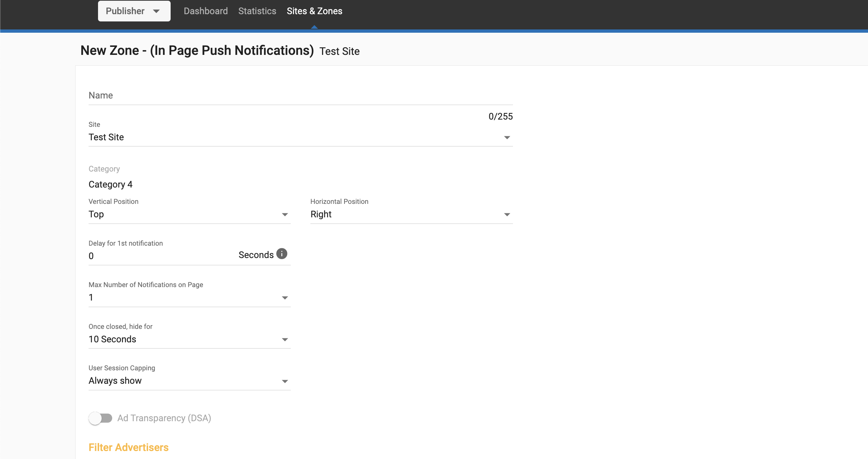
Task: Click the Category 4 value
Action: 110,185
